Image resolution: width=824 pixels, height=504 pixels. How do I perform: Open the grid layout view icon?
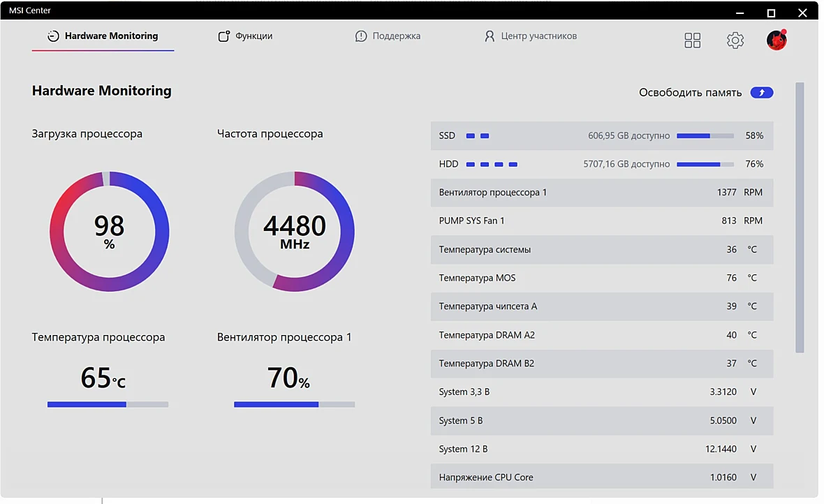pyautogui.click(x=692, y=40)
